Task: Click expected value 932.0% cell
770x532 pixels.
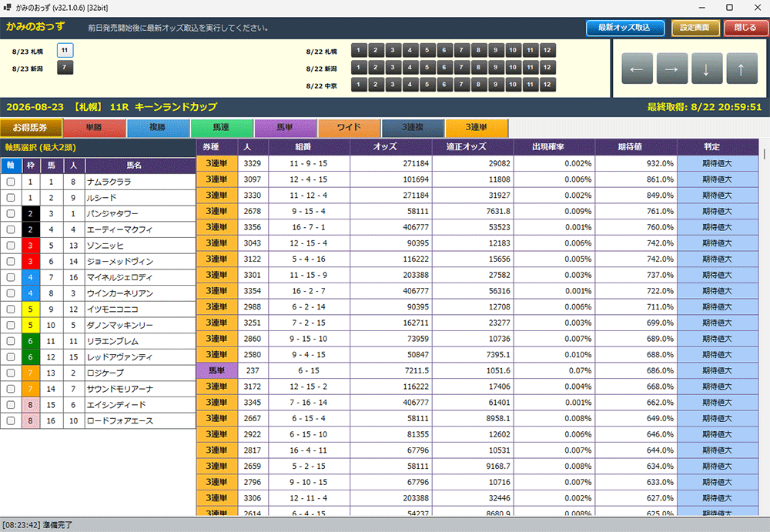Action: click(636, 163)
